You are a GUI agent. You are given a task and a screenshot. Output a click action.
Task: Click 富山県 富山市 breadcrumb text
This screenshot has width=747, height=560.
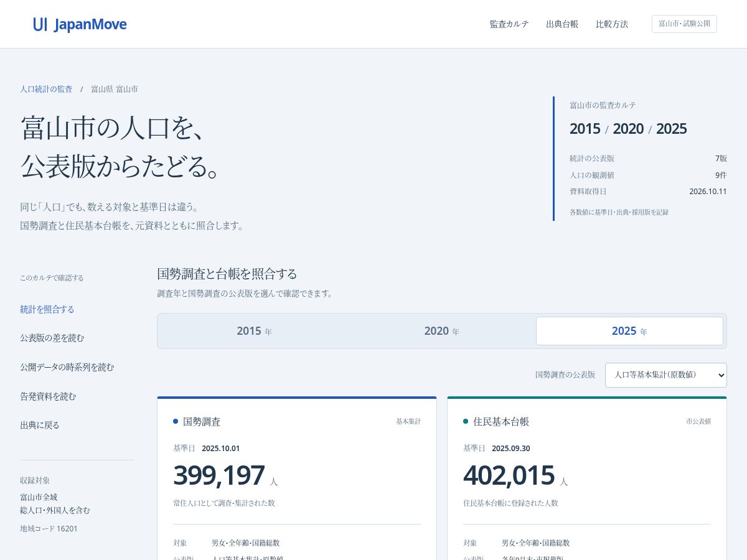pos(115,89)
